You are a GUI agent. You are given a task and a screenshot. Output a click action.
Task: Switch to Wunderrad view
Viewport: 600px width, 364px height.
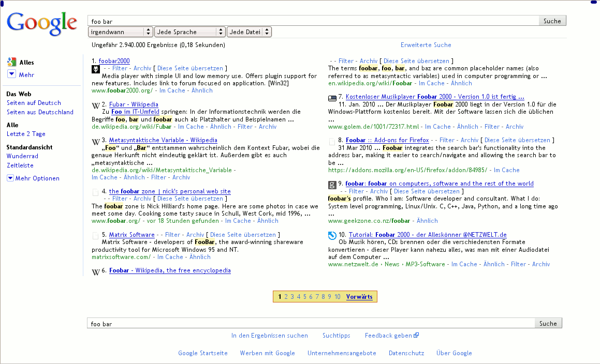(x=22, y=156)
